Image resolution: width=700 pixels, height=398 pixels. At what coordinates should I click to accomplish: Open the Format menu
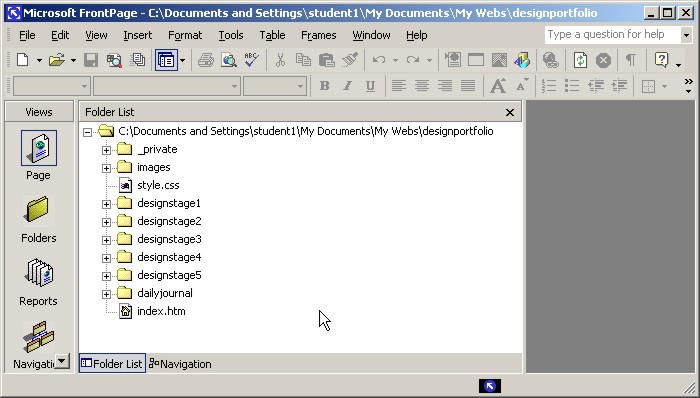pyautogui.click(x=185, y=35)
